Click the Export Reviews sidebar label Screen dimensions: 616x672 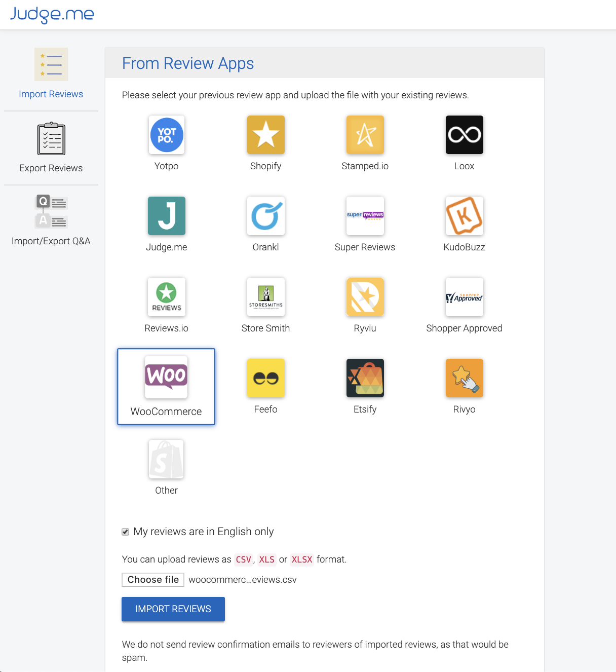click(51, 168)
